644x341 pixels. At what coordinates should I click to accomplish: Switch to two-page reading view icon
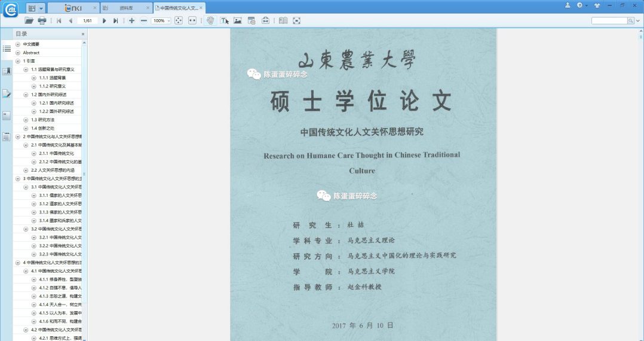point(283,20)
